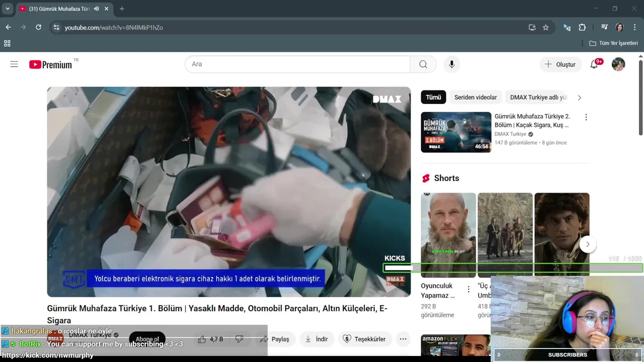Go forward with the browser forward arrow
This screenshot has width=644, height=362.
(23, 27)
